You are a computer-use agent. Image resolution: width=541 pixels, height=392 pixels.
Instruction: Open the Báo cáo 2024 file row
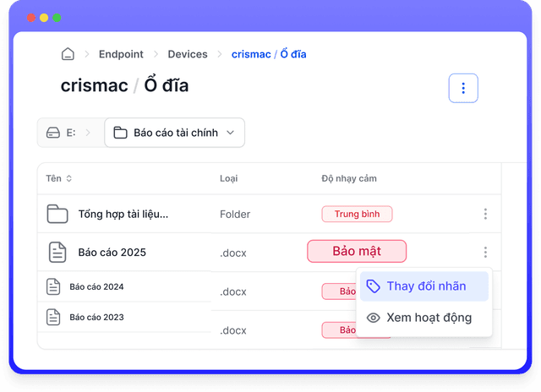(96, 287)
